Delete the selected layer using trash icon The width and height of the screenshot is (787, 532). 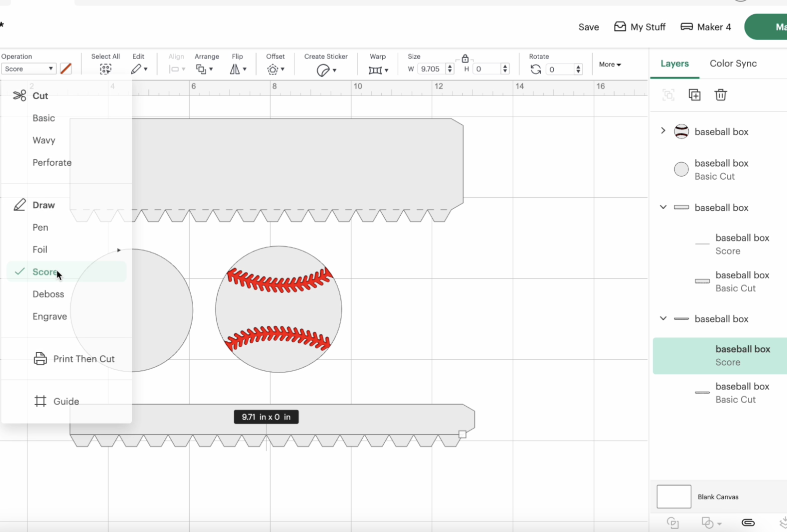720,95
